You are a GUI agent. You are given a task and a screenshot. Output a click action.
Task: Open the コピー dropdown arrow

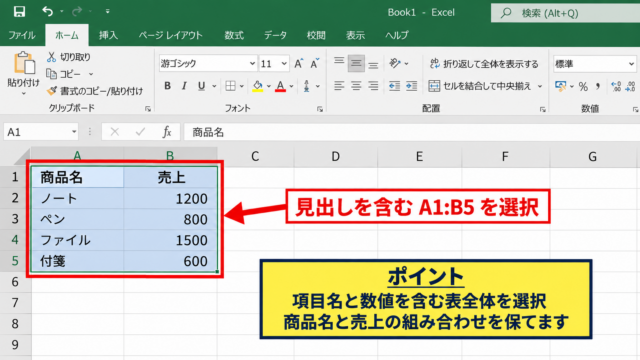click(x=91, y=74)
